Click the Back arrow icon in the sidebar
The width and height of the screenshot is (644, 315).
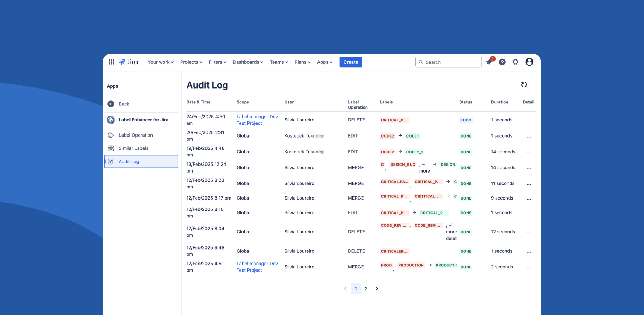pyautogui.click(x=111, y=104)
